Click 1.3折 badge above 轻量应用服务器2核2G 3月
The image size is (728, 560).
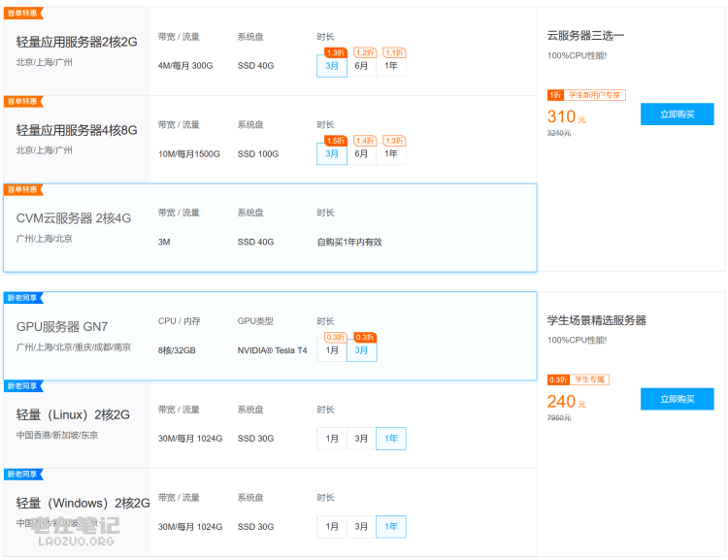[335, 52]
